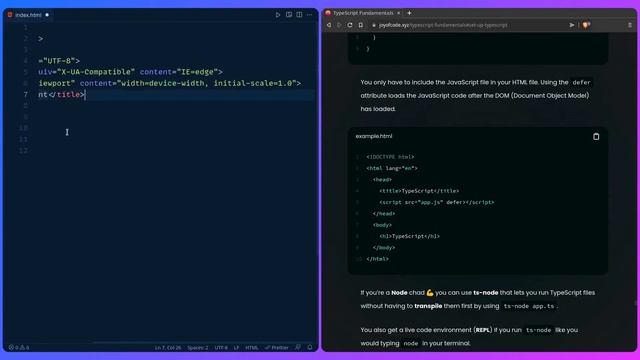The height and width of the screenshot is (360, 640).
Task: Open preview to the side icon in editor
Action: click(289, 15)
